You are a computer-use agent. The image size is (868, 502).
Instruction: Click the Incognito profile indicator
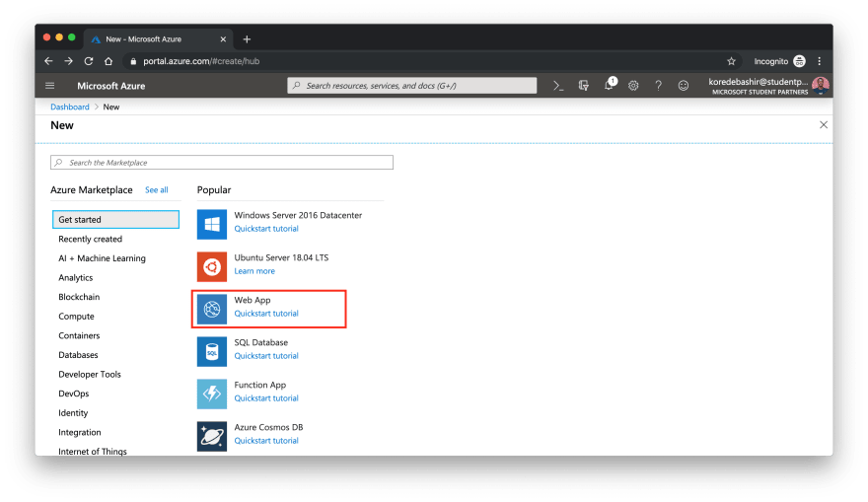click(779, 61)
